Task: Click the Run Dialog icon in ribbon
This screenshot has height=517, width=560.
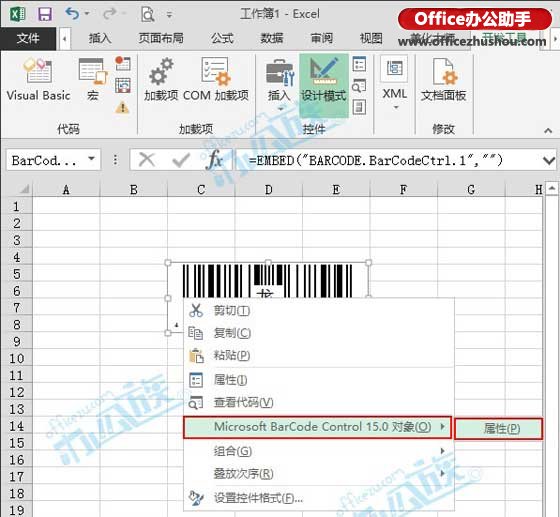Action: 359,107
